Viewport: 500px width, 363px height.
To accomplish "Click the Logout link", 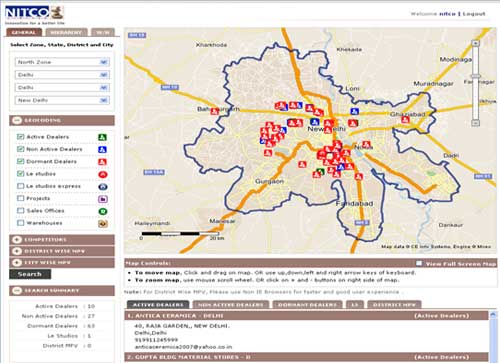I will (x=474, y=14).
